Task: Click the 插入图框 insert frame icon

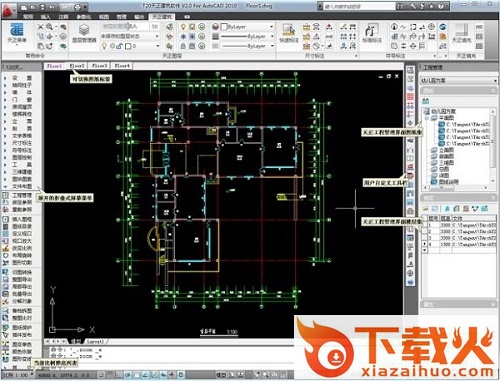Action: [x=5, y=219]
